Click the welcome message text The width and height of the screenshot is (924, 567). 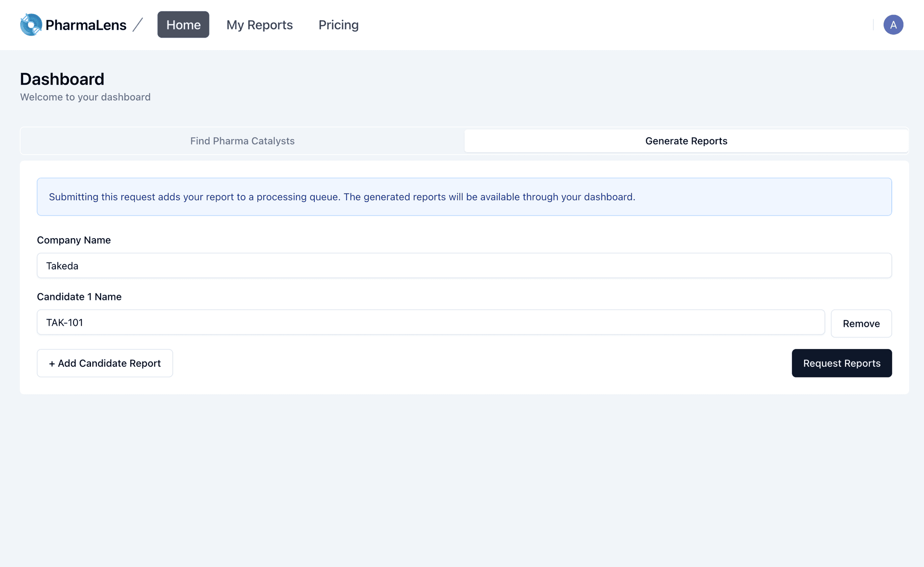(x=85, y=97)
